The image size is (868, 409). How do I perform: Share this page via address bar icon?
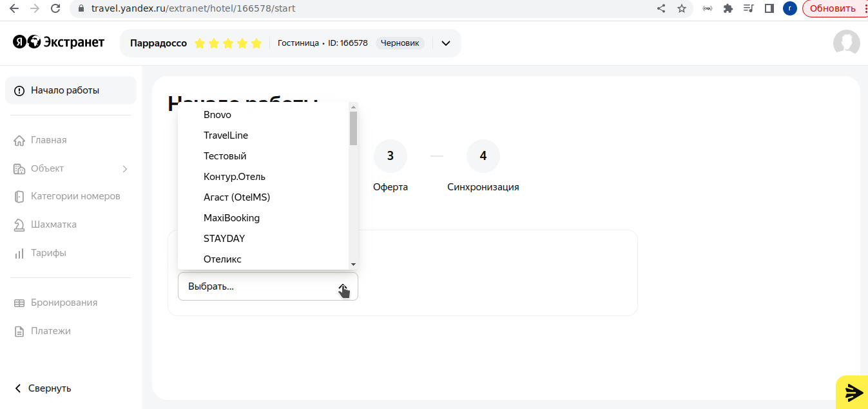point(661,9)
